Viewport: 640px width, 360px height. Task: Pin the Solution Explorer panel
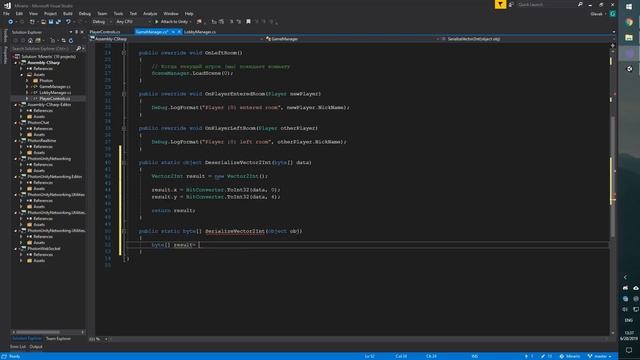76,32
